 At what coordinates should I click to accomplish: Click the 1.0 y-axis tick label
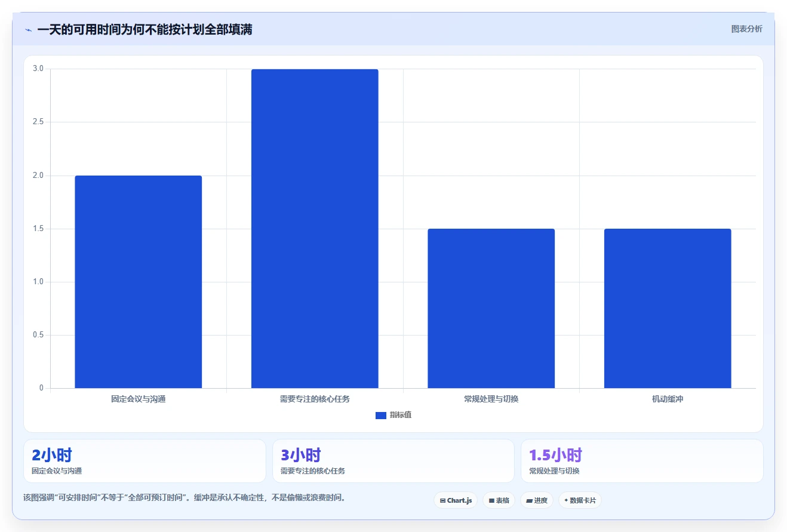[x=38, y=282]
